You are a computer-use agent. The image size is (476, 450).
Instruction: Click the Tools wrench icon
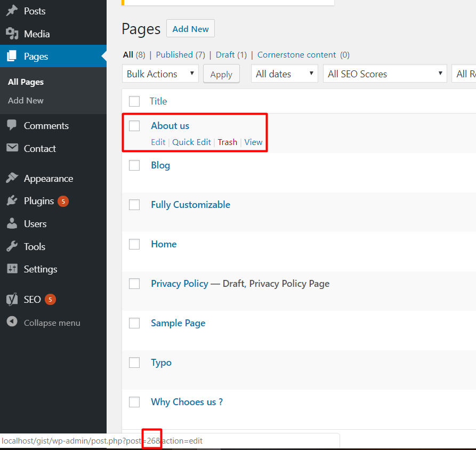pyautogui.click(x=12, y=246)
